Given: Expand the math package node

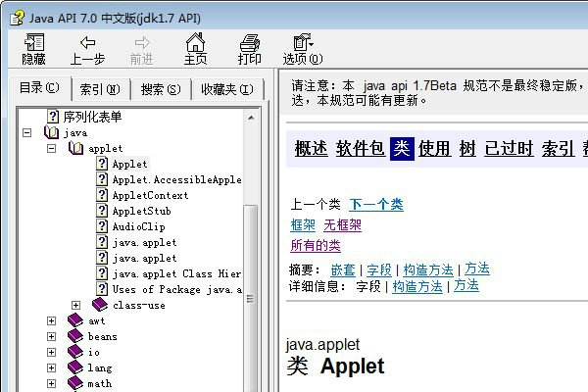Looking at the screenshot, I should click(x=51, y=384).
